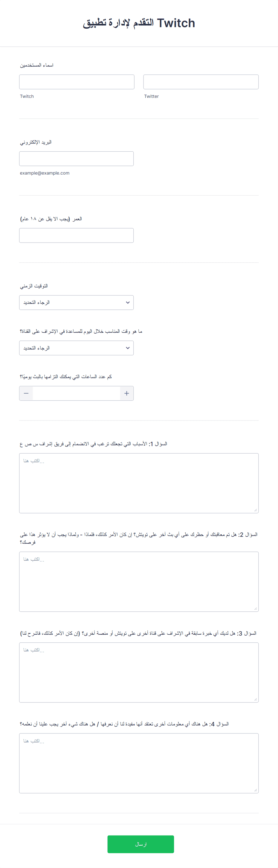Click the البريد الإلكتروني field label

pyautogui.click(x=36, y=142)
